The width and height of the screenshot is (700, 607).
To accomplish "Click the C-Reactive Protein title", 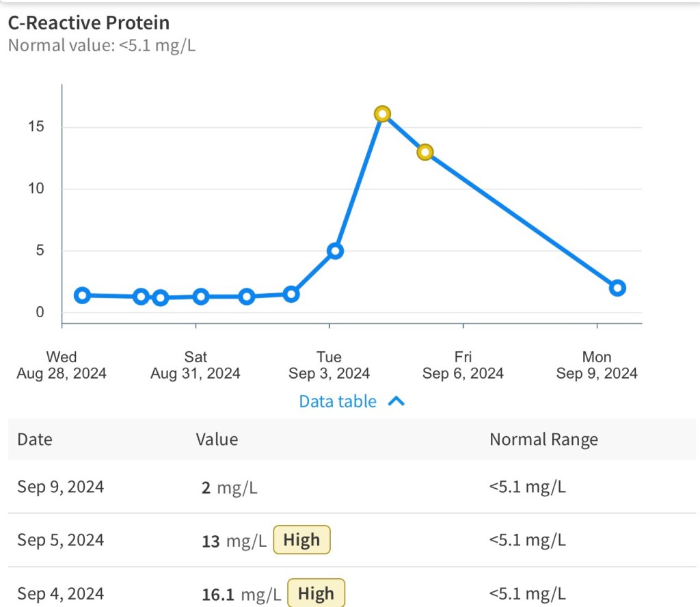I will pos(89,23).
